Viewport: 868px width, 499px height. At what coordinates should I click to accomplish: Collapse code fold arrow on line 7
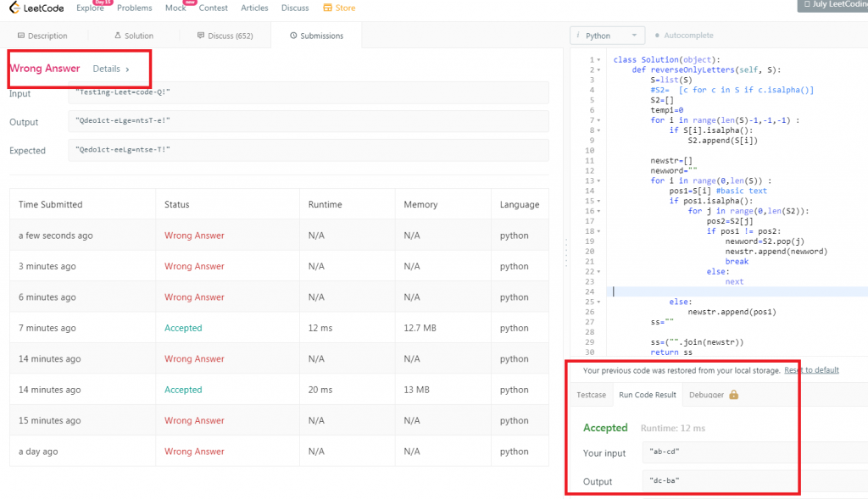(x=599, y=120)
